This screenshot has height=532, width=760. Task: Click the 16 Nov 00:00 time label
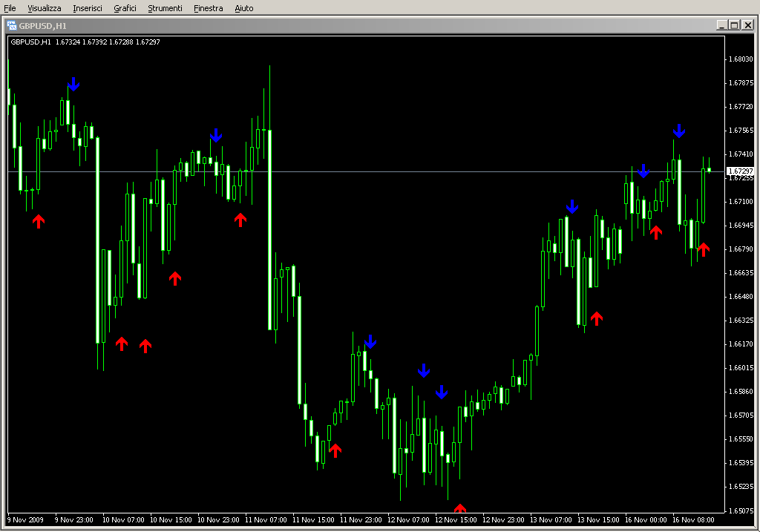[646, 520]
